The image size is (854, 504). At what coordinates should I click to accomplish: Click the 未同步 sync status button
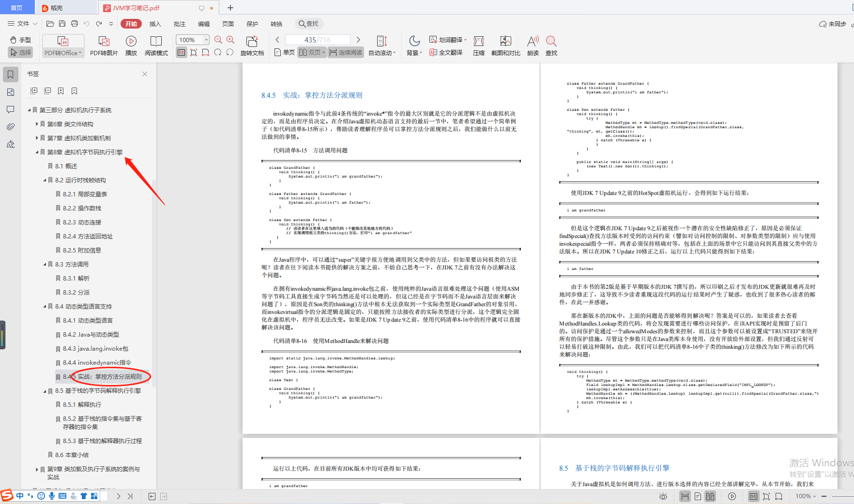coord(833,24)
